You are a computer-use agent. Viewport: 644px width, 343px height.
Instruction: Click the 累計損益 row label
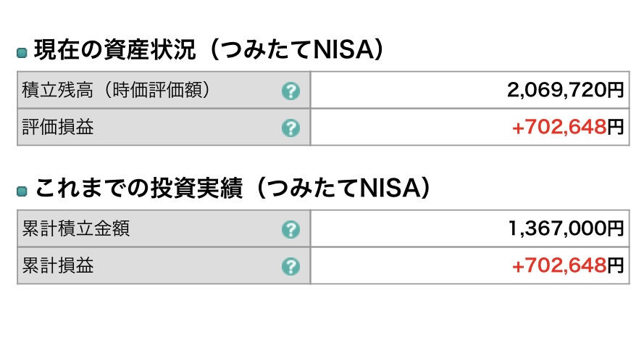click(x=57, y=265)
